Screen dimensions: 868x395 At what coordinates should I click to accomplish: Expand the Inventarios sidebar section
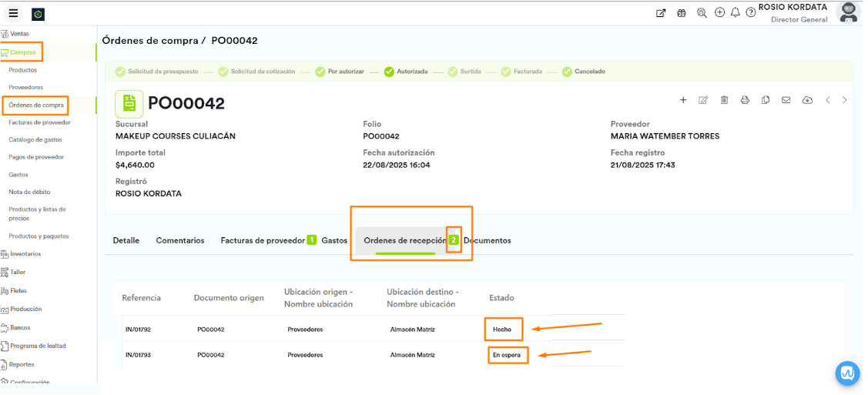pyautogui.click(x=25, y=254)
